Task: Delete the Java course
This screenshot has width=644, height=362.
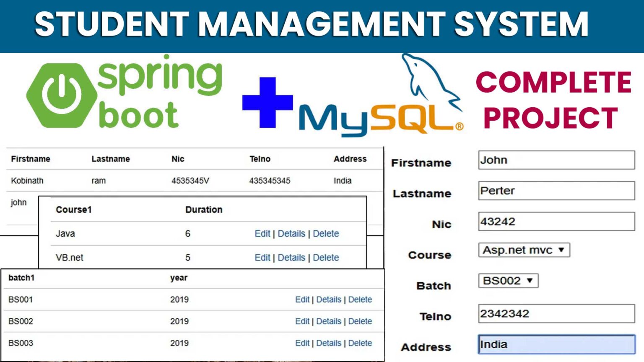Action: point(326,234)
